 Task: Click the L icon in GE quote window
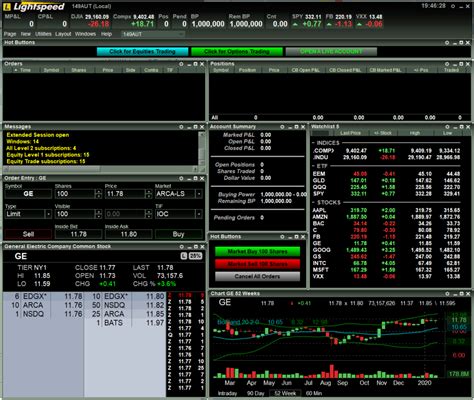[x=184, y=256]
